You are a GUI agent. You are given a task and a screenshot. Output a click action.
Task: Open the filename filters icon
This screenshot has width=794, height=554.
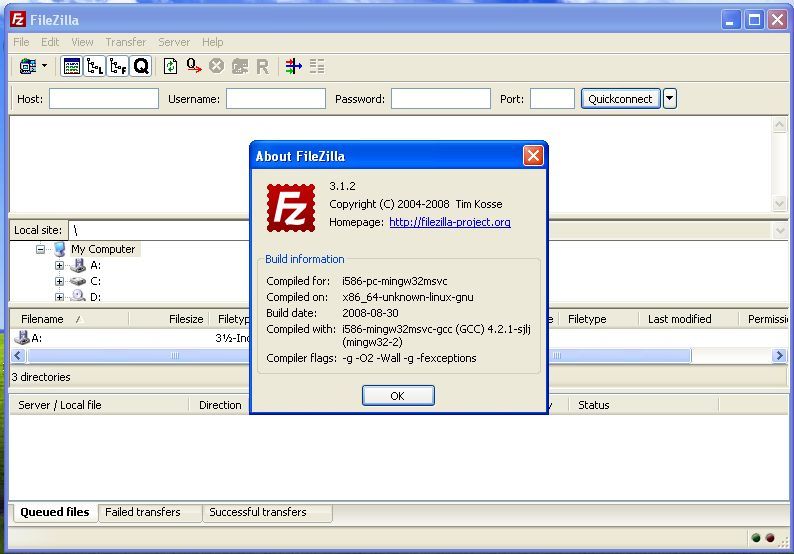tap(294, 66)
